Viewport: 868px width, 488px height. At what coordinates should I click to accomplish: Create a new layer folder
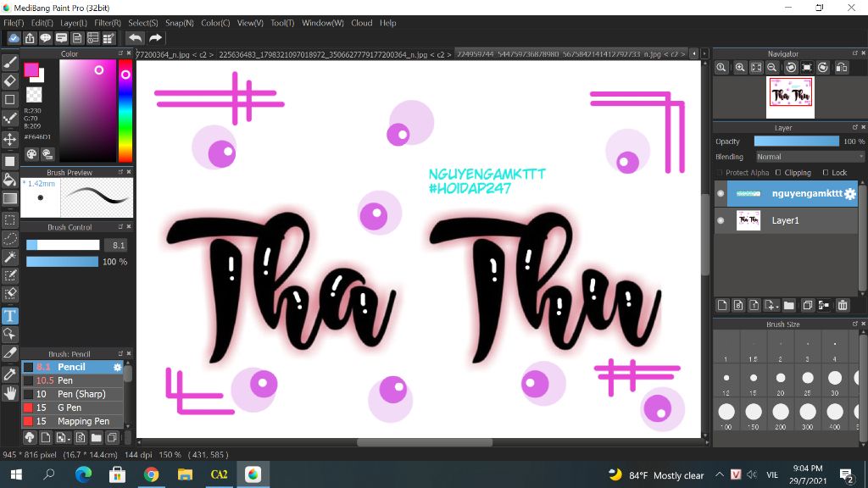point(789,305)
